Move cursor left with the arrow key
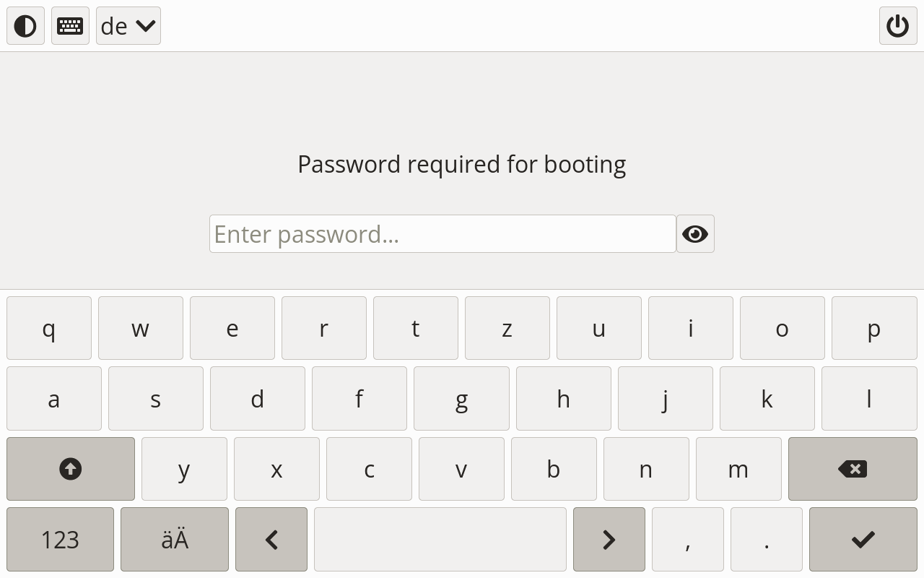 tap(271, 539)
